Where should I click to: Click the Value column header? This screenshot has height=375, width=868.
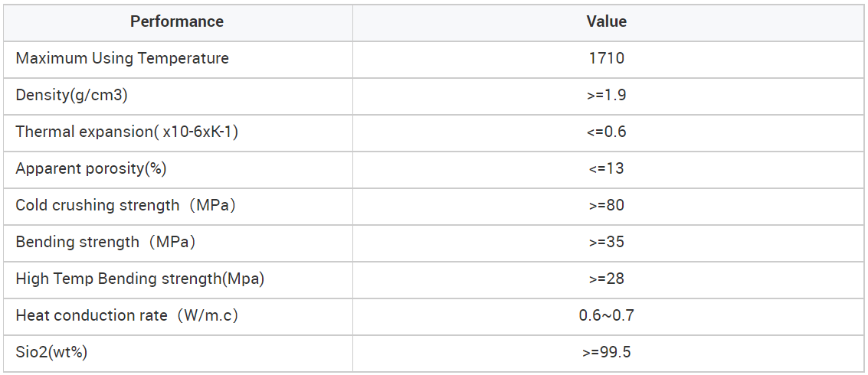pos(607,21)
